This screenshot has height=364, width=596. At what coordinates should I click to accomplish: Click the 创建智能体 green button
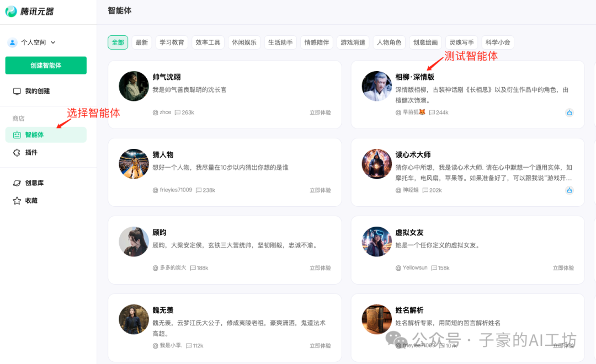[x=46, y=65]
